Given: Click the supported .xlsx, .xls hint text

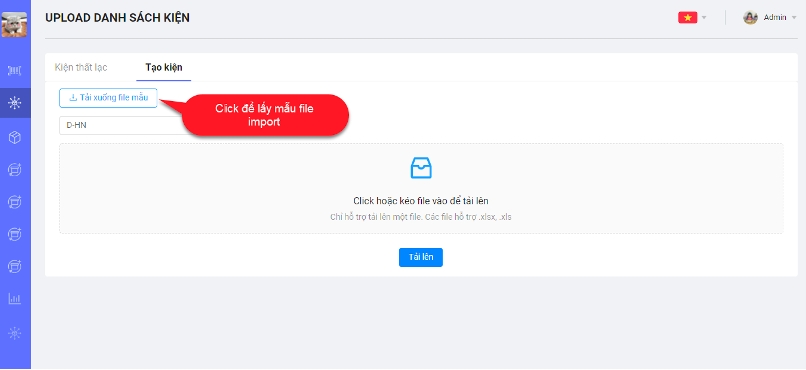Looking at the screenshot, I should click(420, 217).
